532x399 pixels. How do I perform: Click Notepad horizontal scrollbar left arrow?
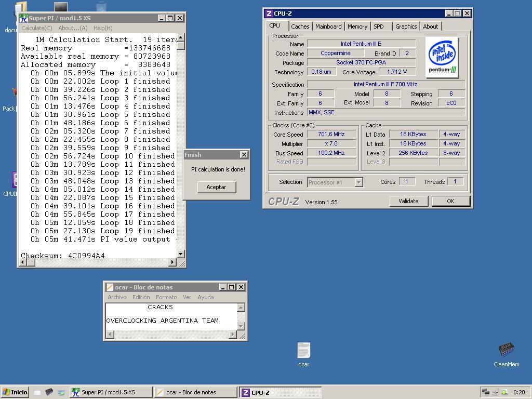tap(110, 335)
